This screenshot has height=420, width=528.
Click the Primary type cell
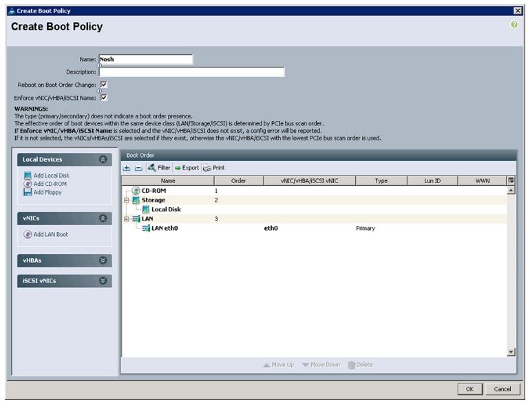pyautogui.click(x=366, y=229)
